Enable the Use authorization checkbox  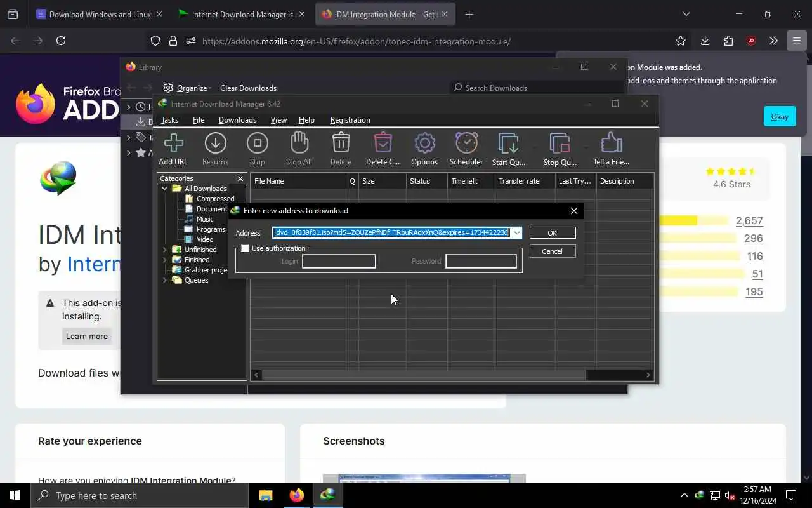point(246,248)
